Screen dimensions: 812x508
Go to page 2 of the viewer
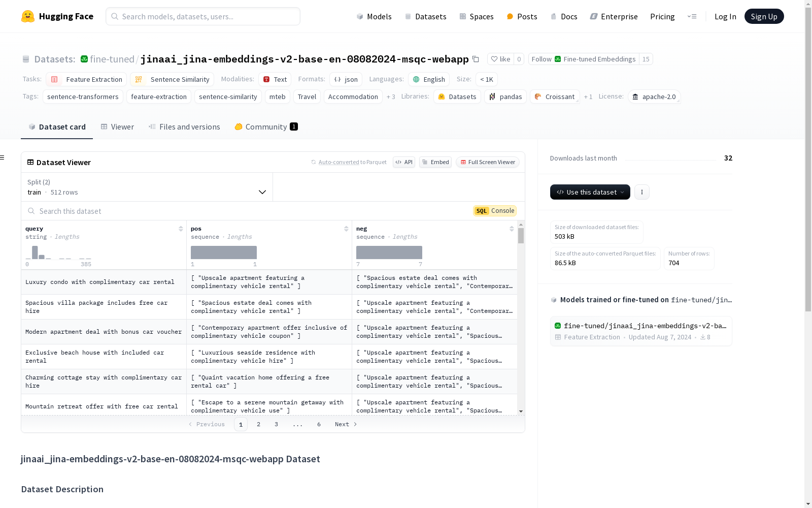pyautogui.click(x=258, y=424)
